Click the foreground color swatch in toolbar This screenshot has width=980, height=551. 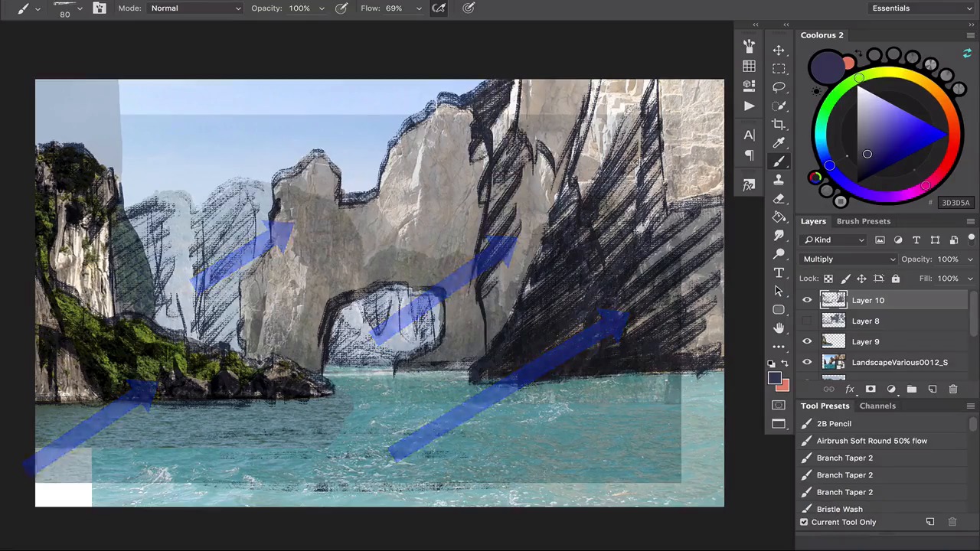tap(774, 378)
